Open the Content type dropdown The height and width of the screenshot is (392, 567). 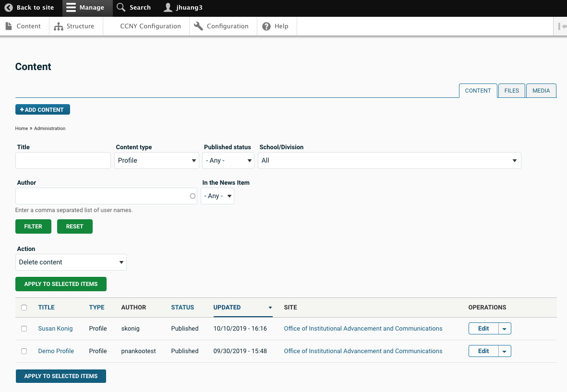coord(157,161)
